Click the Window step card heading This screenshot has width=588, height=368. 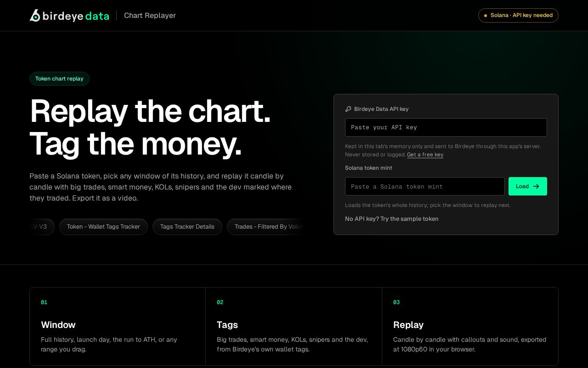click(x=58, y=325)
